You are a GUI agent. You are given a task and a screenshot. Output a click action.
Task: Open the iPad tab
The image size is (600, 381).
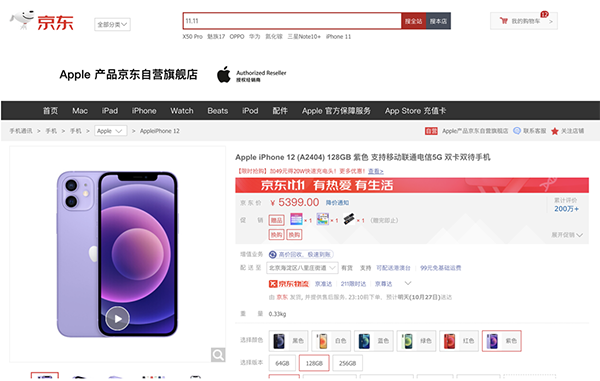110,111
